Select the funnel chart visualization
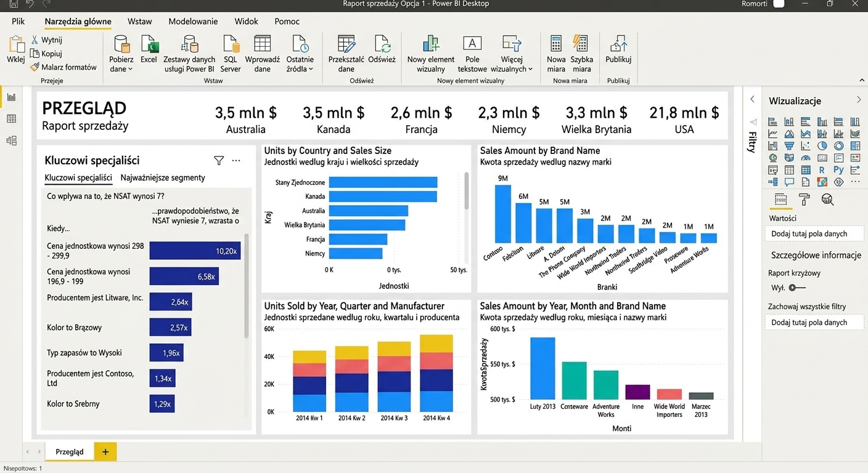 [789, 146]
